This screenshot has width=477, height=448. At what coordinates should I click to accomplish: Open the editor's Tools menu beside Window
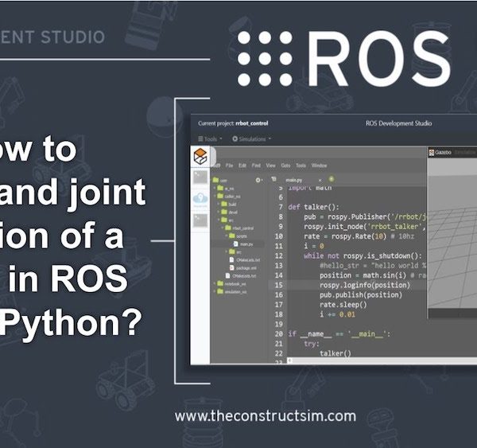301,166
